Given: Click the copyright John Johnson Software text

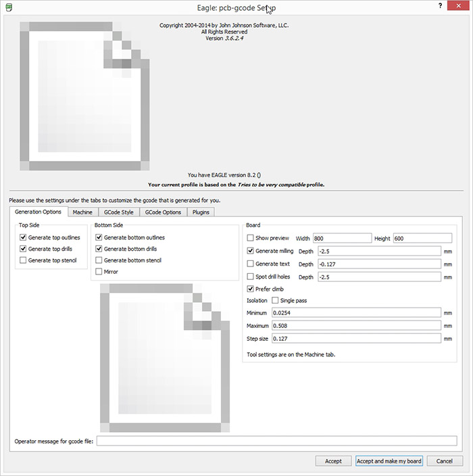Looking at the screenshot, I should pyautogui.click(x=224, y=26).
